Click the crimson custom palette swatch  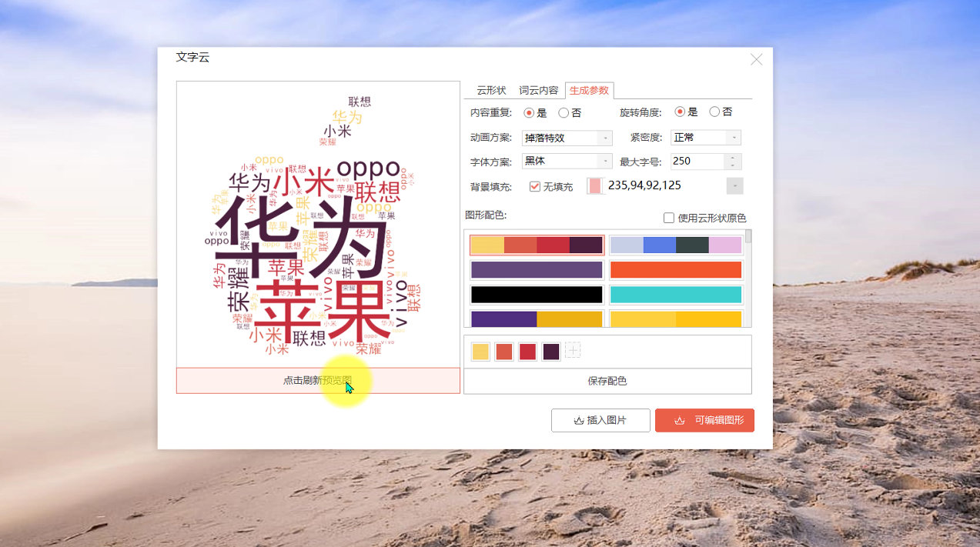pyautogui.click(x=527, y=352)
